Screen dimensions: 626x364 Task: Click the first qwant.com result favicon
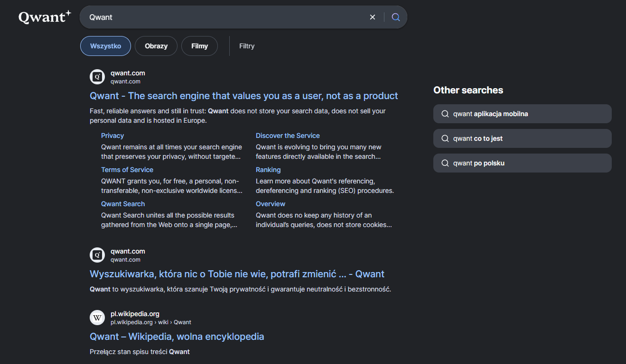pyautogui.click(x=97, y=77)
